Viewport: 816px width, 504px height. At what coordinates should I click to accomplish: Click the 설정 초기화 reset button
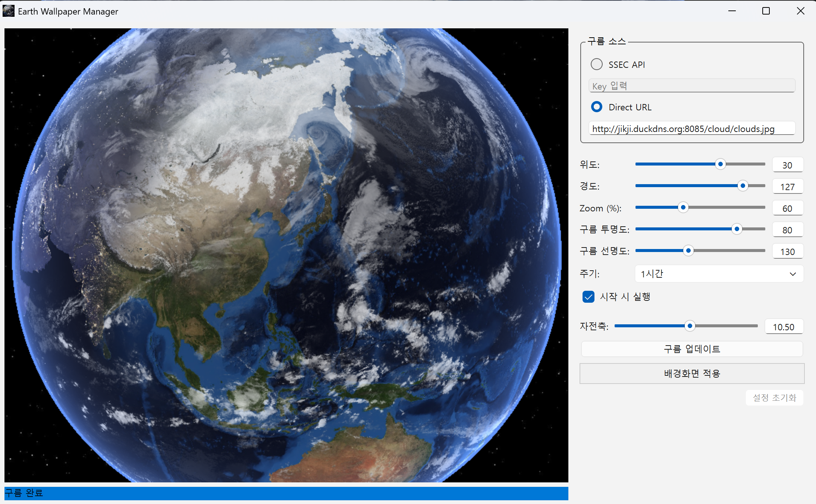774,397
